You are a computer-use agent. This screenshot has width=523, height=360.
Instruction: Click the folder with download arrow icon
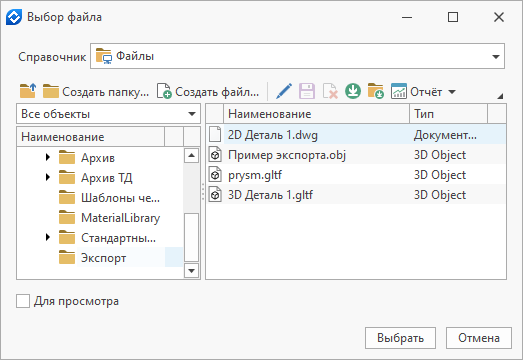point(376,91)
